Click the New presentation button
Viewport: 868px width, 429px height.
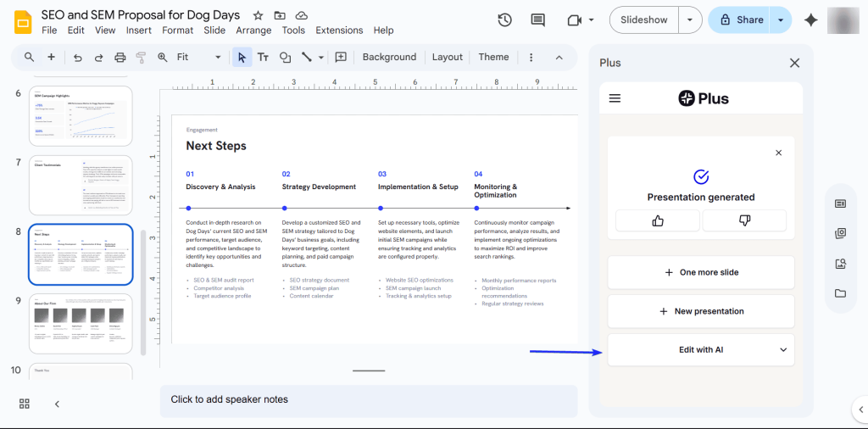[x=701, y=311]
